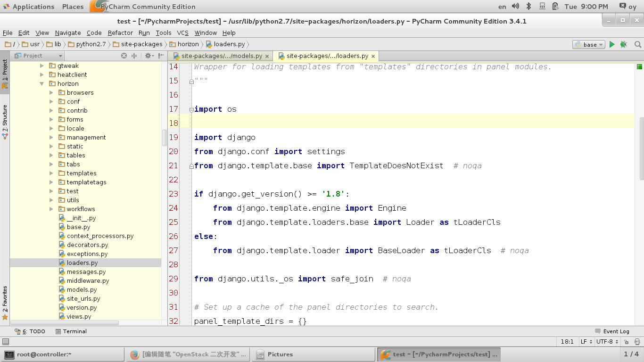
Task: Select usr in the breadcrumb path
Action: [31, 44]
